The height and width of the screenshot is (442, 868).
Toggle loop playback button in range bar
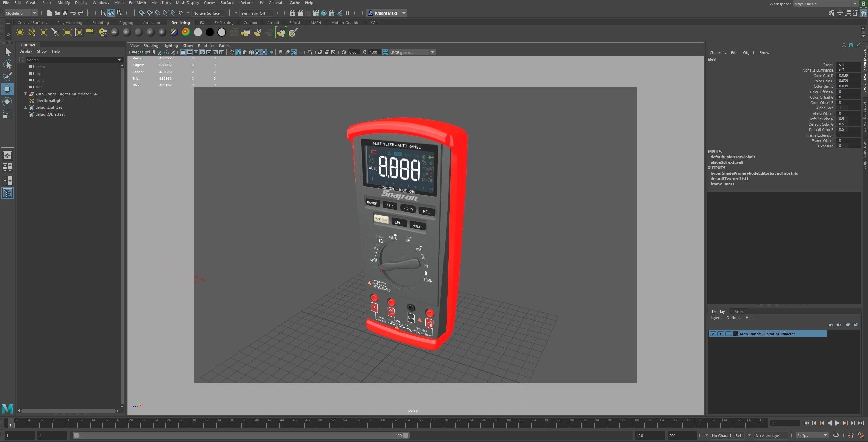pyautogui.click(x=836, y=435)
